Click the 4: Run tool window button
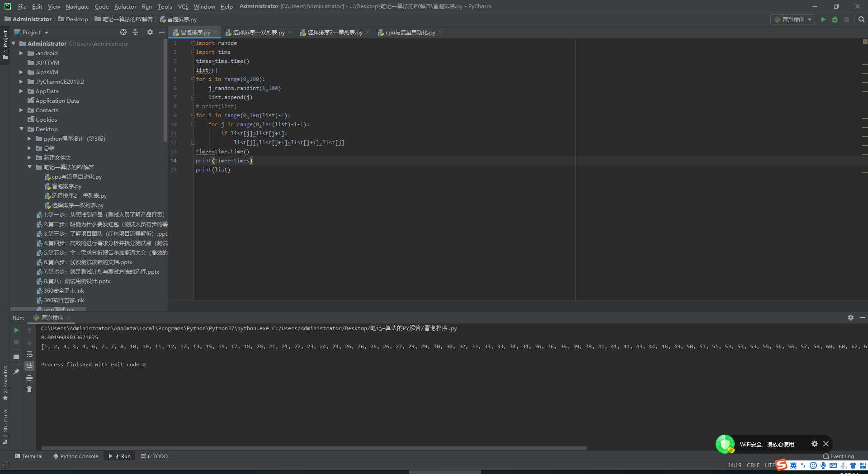868x474 pixels. point(120,456)
